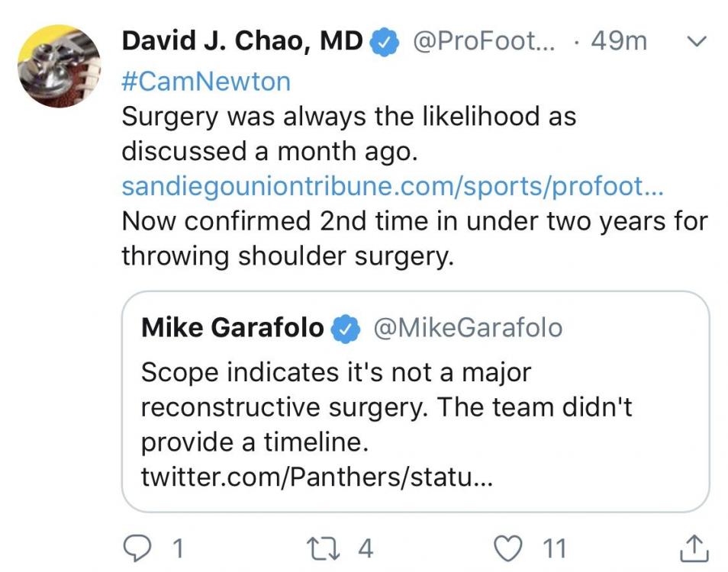The width and height of the screenshot is (728, 572).
Task: Open the twitter.com/Panthers/statu... link
Action: click(x=317, y=477)
